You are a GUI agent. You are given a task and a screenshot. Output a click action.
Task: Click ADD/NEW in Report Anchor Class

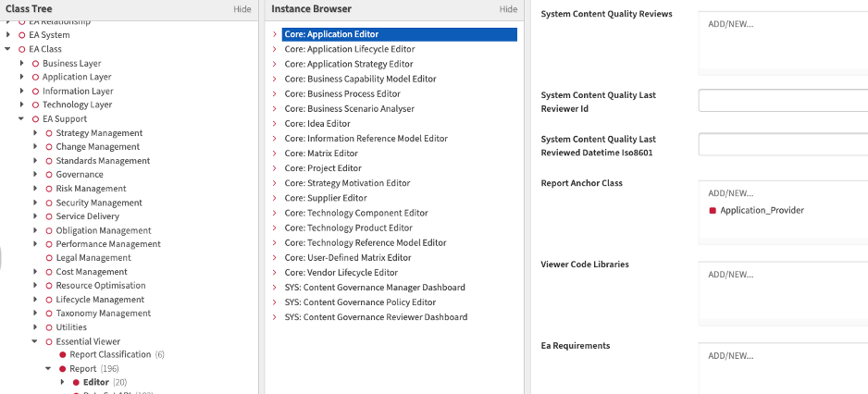coord(731,193)
